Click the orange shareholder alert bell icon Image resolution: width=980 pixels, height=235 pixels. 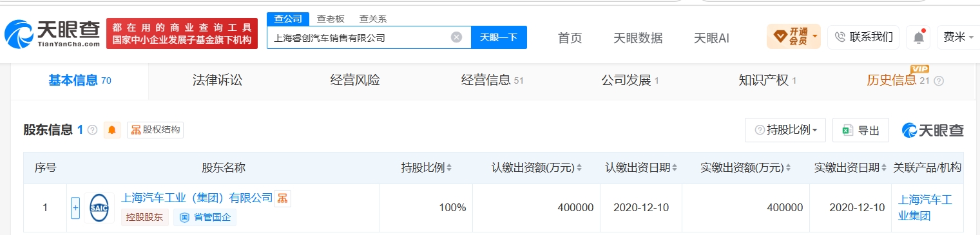click(x=111, y=130)
